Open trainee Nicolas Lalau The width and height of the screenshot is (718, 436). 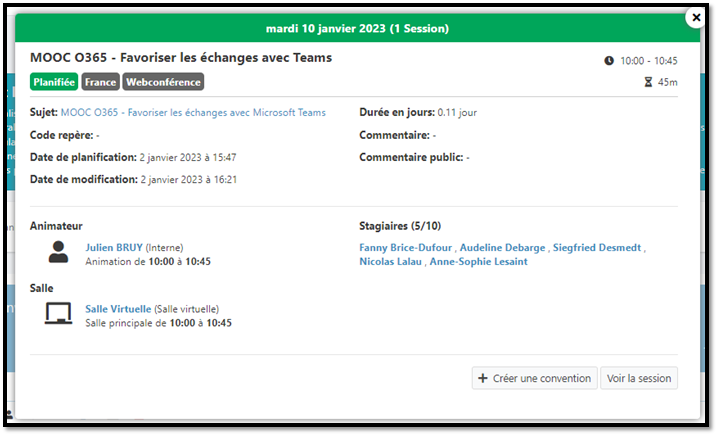(390, 261)
